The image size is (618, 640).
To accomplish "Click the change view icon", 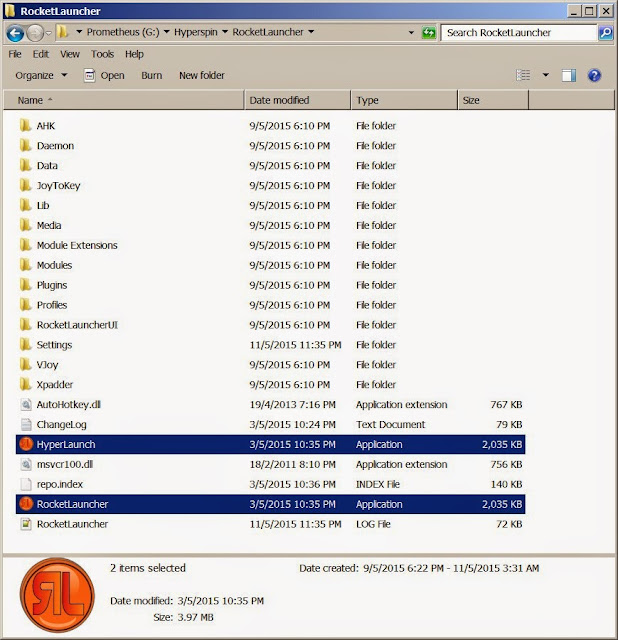I will (523, 76).
